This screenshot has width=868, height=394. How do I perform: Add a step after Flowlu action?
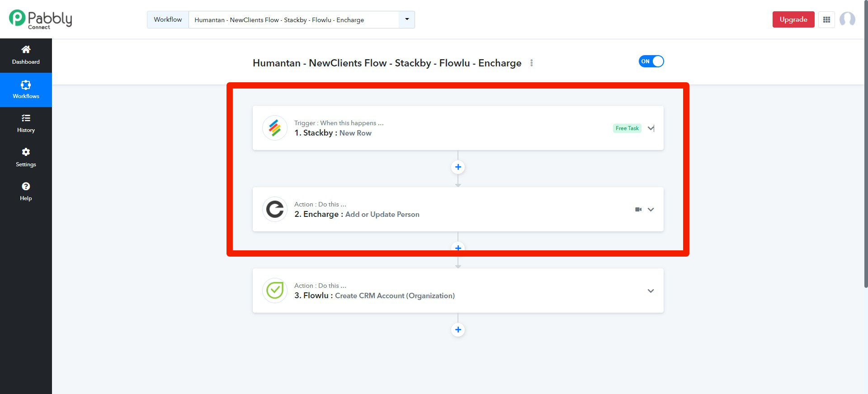click(458, 330)
